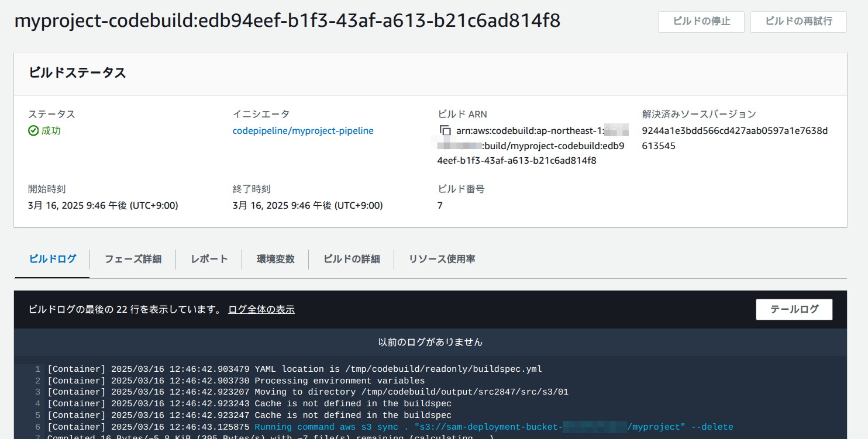Open the ビルドの詳細 tab

[352, 259]
